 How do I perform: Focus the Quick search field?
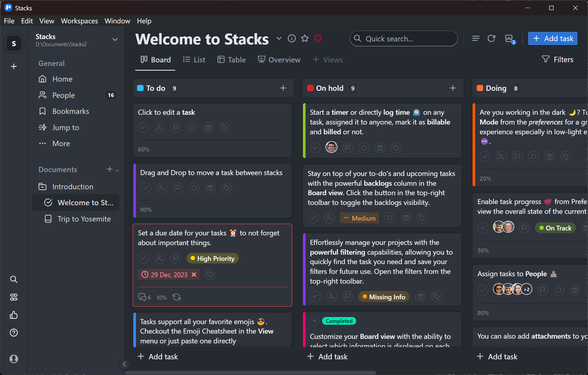tap(404, 38)
